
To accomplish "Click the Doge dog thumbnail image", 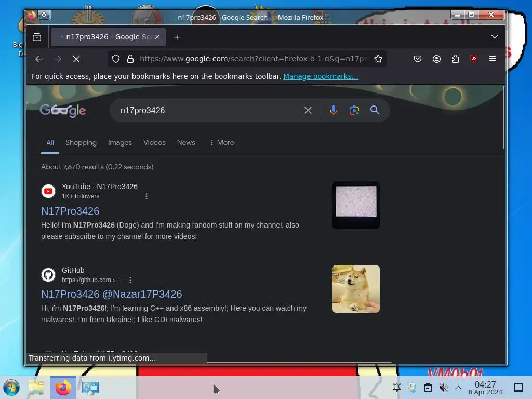I will click(355, 289).
